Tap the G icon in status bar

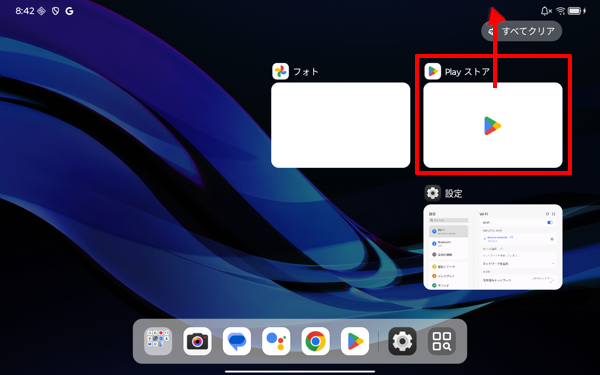(69, 11)
